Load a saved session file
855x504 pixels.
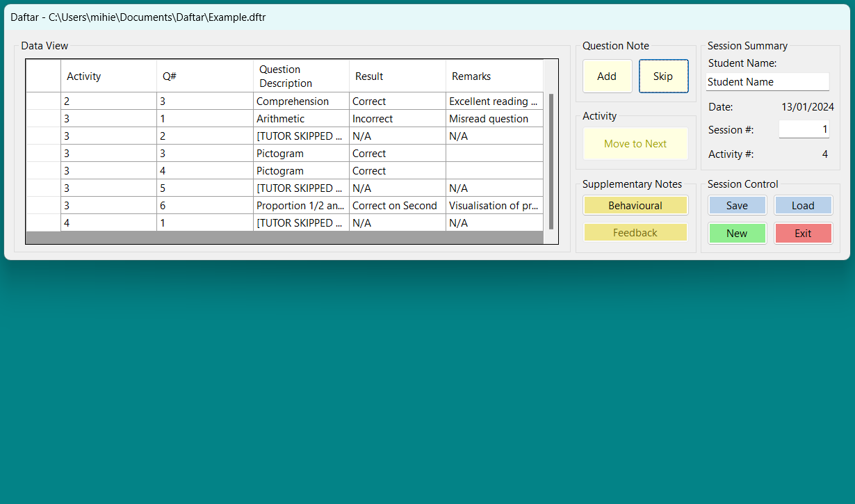tap(803, 206)
